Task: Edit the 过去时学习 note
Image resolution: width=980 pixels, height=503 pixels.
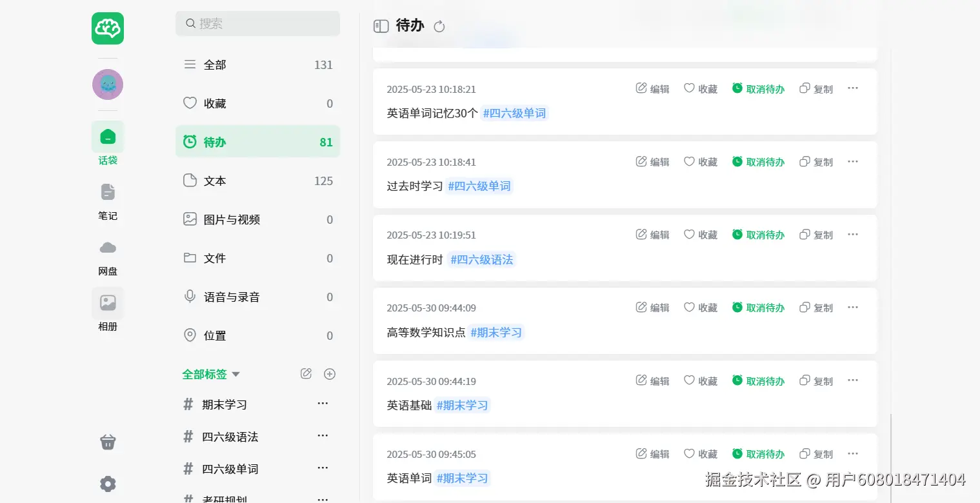Action: 652,162
